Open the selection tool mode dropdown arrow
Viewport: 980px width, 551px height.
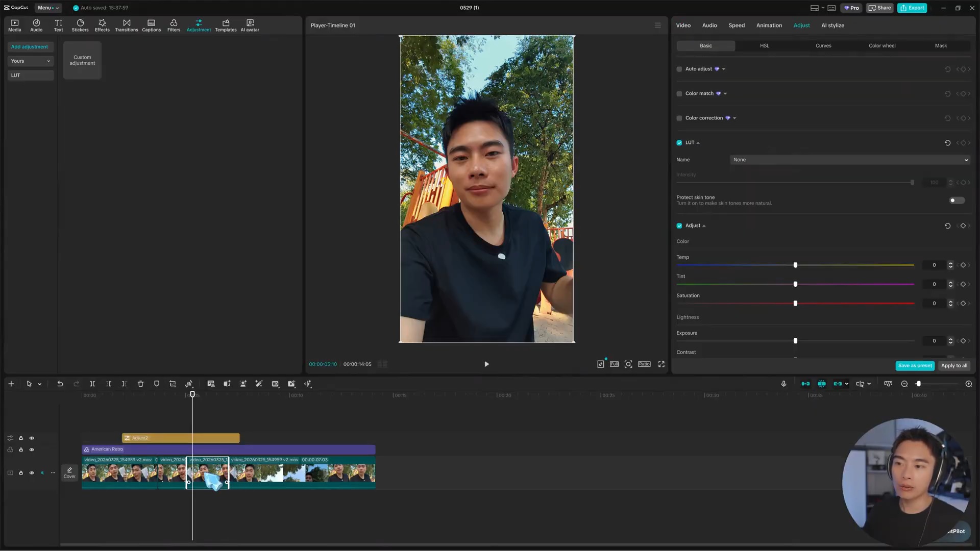40,384
